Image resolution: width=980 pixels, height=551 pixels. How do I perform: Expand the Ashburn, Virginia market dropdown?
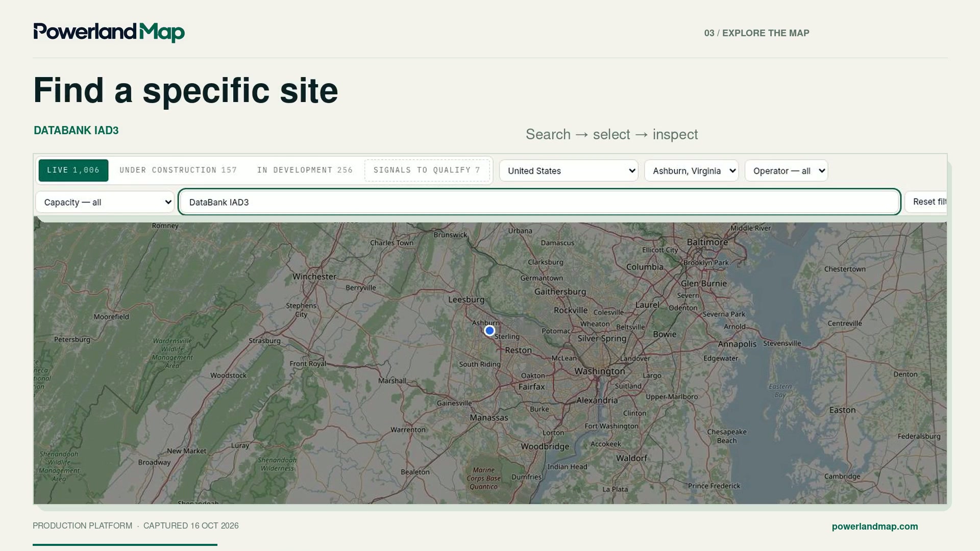tap(691, 171)
